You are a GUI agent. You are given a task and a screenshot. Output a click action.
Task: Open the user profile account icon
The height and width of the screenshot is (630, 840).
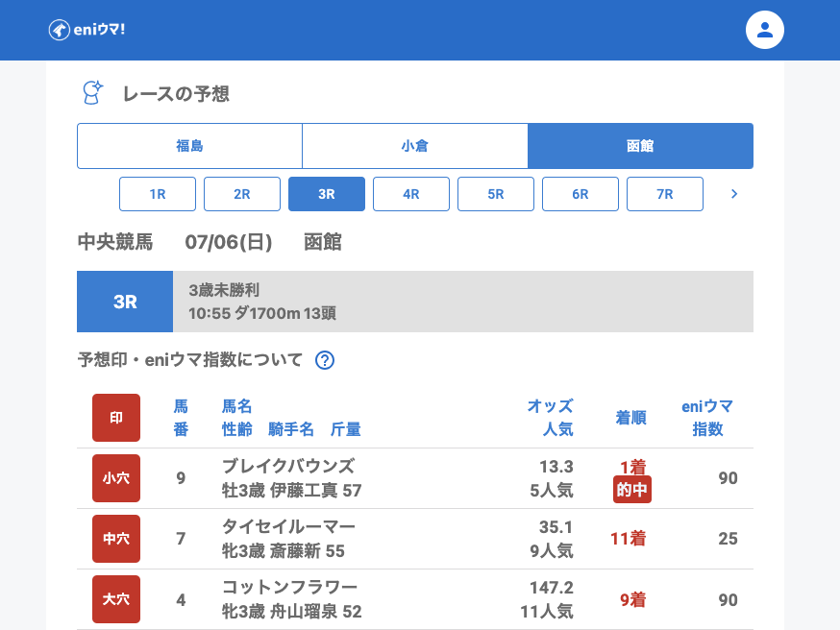[764, 30]
